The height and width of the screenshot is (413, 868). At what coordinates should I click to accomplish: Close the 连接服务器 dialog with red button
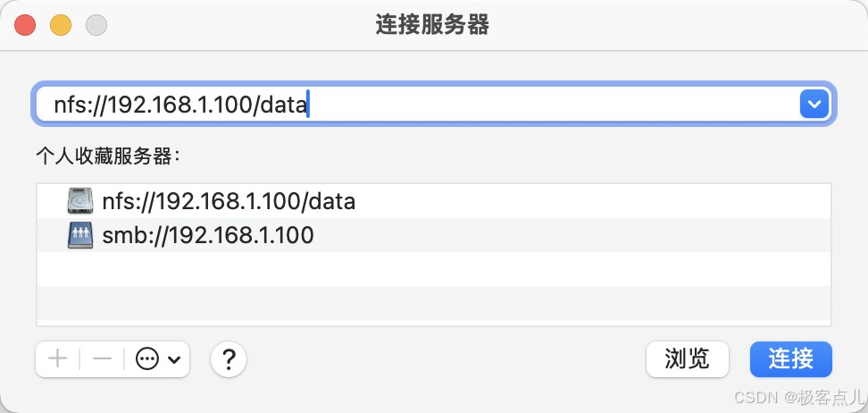pos(25,25)
